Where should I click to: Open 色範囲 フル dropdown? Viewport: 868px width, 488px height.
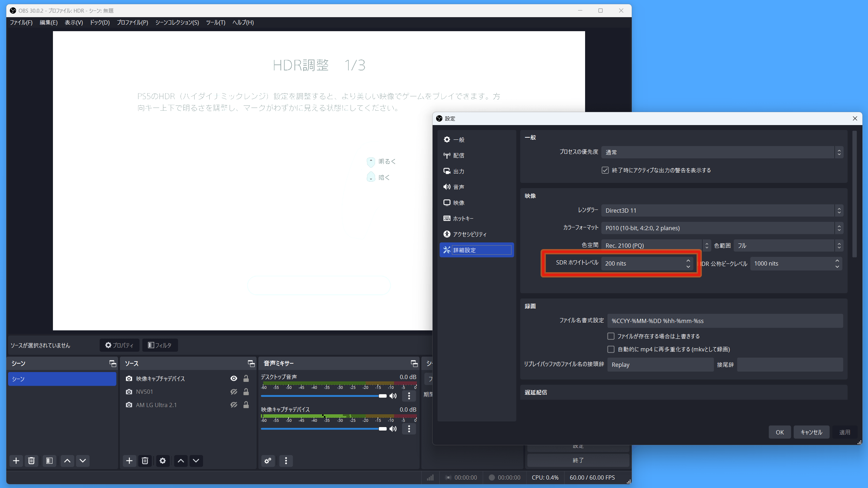(788, 246)
